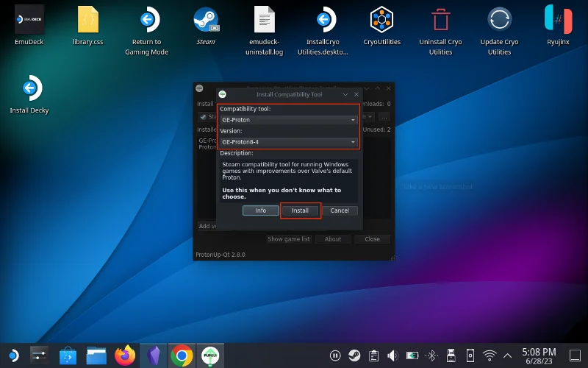Click Show game list in ProtonUp-Qt window
The height and width of the screenshot is (368, 588).
point(289,239)
